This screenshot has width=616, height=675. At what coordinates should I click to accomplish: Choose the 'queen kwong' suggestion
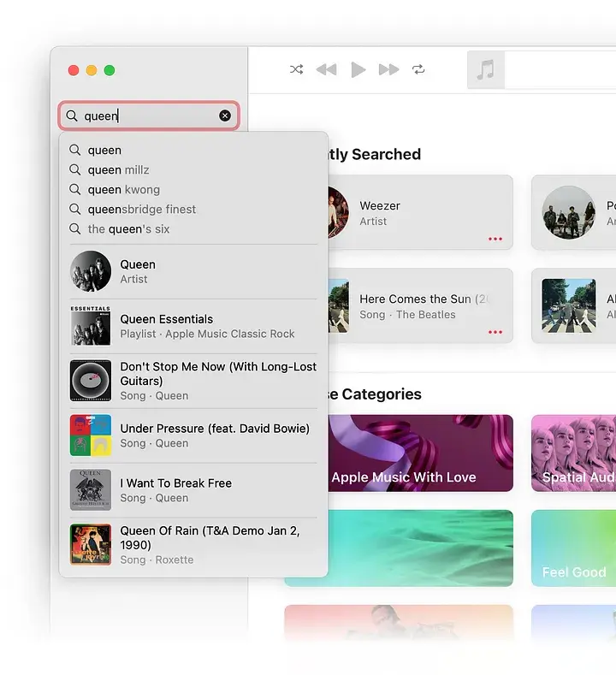tap(193, 189)
